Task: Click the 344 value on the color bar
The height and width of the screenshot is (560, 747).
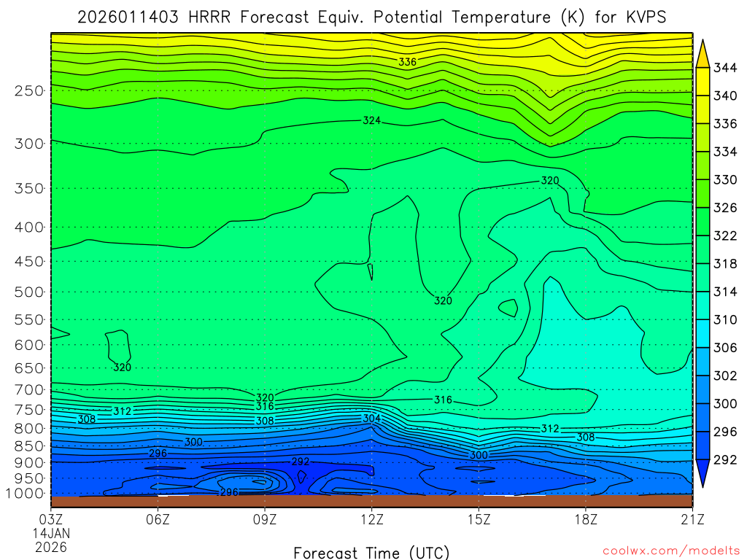Action: (x=725, y=68)
